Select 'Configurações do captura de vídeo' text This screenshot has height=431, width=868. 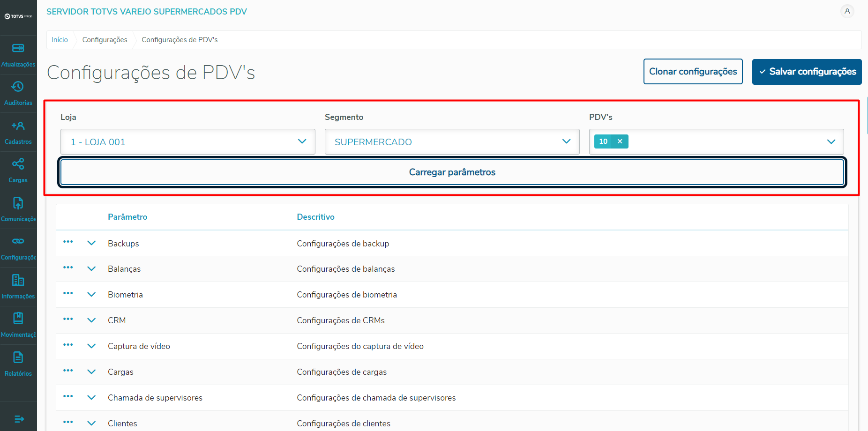[x=360, y=347]
